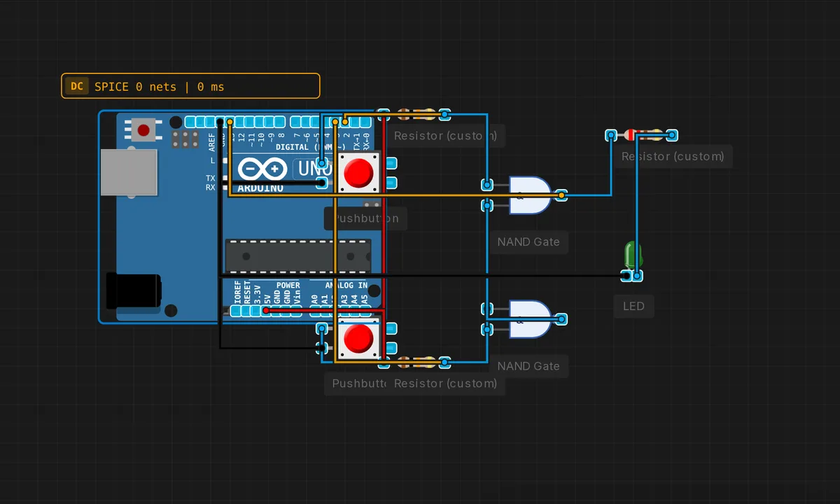
Task: Select the Arduino black DC power jack
Action: coord(134,290)
